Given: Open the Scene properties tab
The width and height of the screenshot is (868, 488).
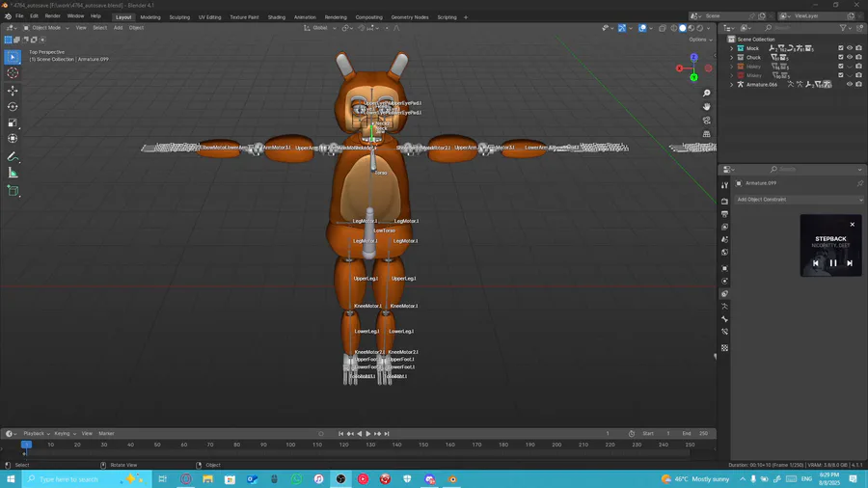Looking at the screenshot, I should pos(724,239).
